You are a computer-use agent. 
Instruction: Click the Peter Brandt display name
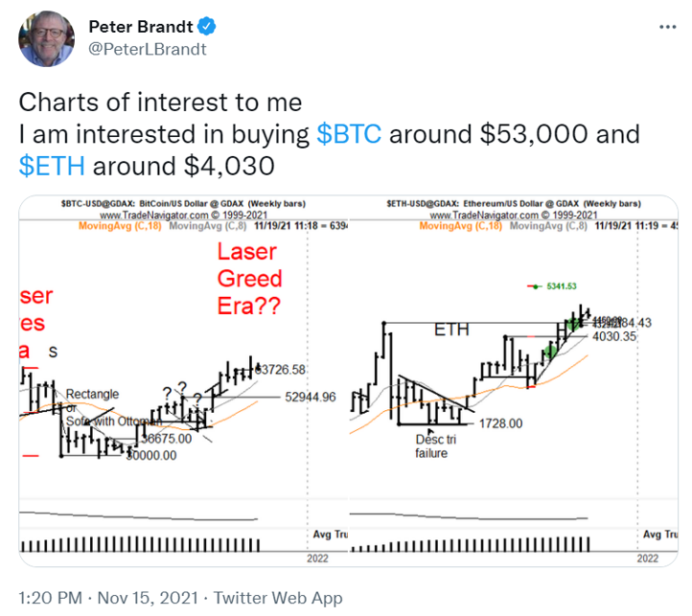[x=141, y=27]
